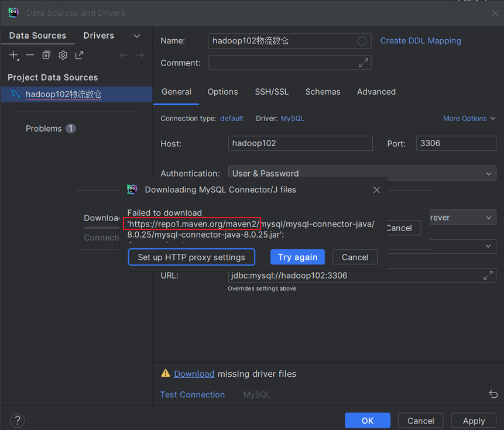The height and width of the screenshot is (430, 504).
Task: Click the make global export icon
Action: point(79,55)
